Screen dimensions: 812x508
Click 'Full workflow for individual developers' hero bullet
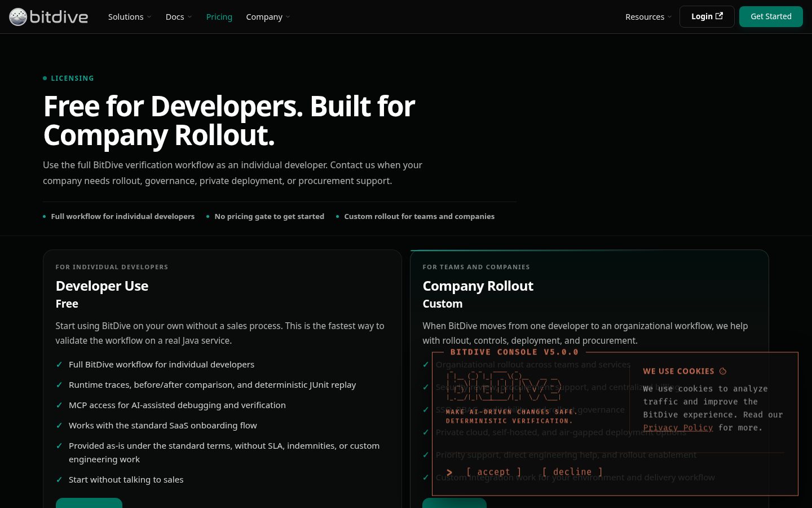(123, 216)
